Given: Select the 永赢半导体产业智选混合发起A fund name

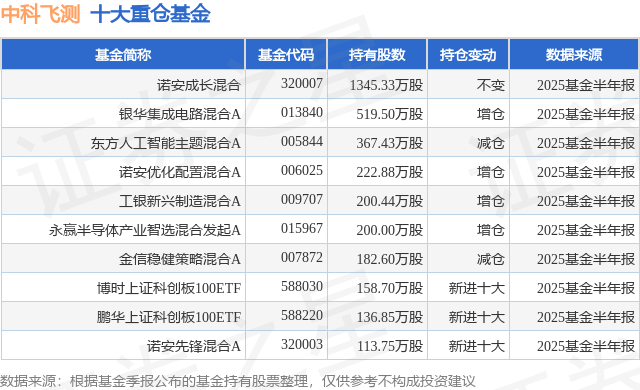Looking at the screenshot, I should (x=144, y=230).
